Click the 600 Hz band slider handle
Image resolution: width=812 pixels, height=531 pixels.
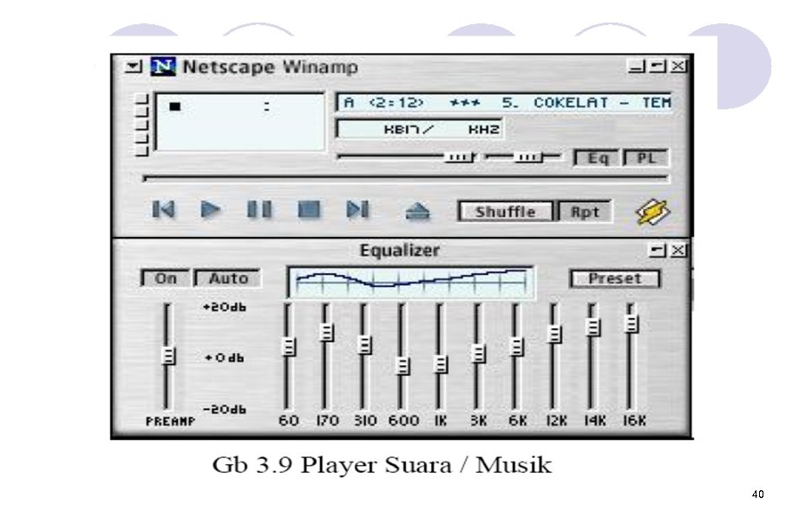pyautogui.click(x=403, y=365)
